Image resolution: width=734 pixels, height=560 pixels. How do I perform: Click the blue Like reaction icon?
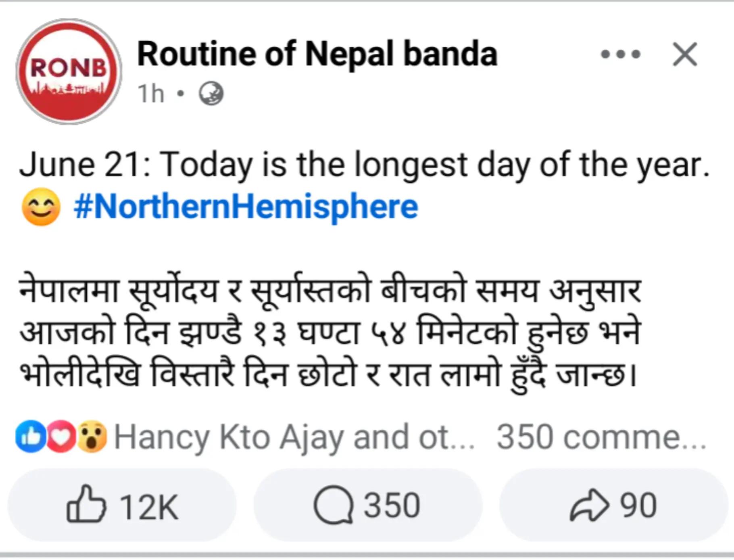pyautogui.click(x=31, y=437)
